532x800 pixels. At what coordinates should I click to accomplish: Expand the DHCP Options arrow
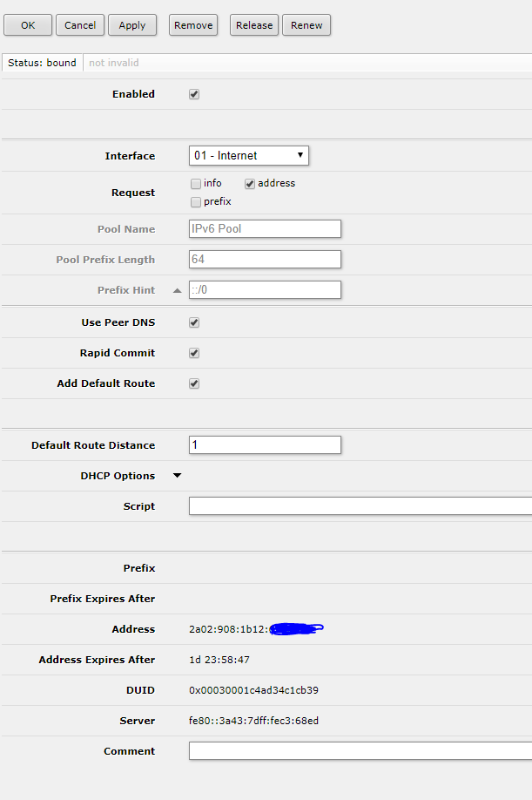[178, 476]
